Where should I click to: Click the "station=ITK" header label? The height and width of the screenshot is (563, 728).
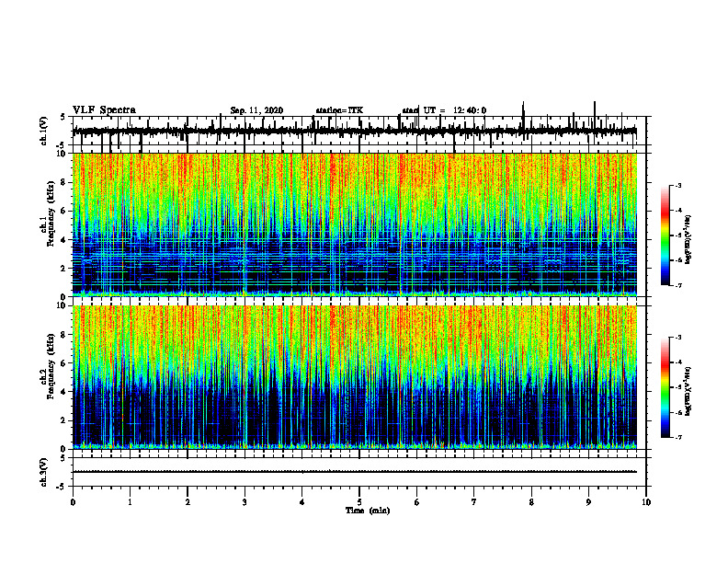click(x=339, y=110)
